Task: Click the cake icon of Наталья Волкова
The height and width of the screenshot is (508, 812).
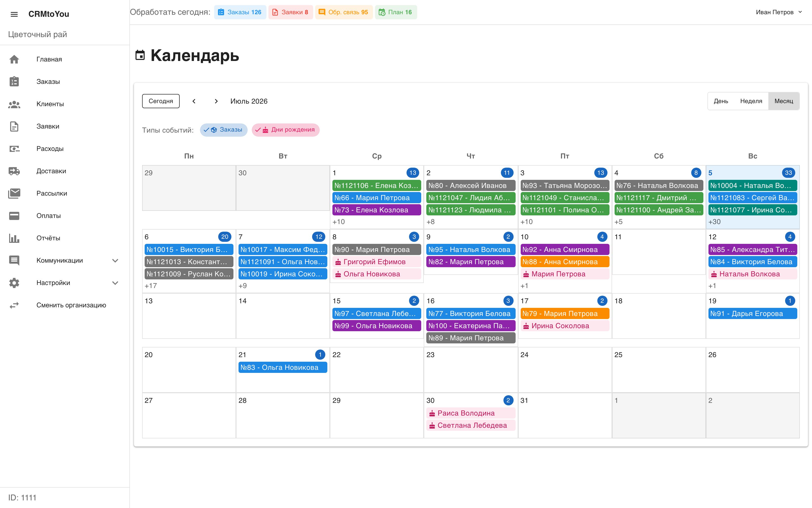Action: [714, 274]
